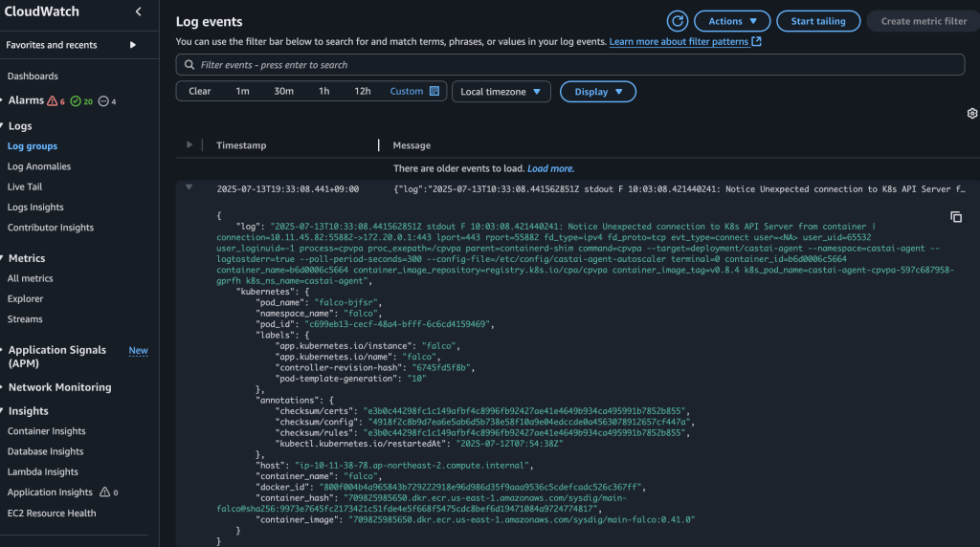The width and height of the screenshot is (980, 547).
Task: Open Dashboards in the sidebar
Action: (33, 77)
